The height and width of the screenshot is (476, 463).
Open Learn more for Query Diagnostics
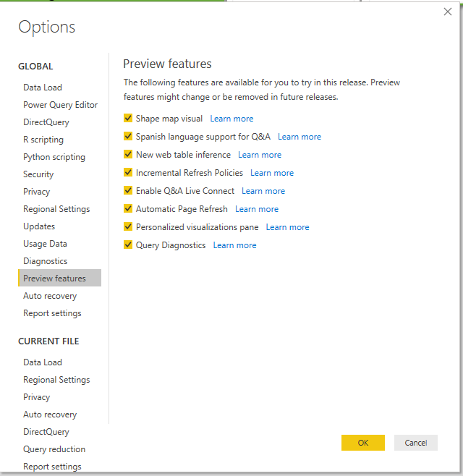tap(234, 245)
